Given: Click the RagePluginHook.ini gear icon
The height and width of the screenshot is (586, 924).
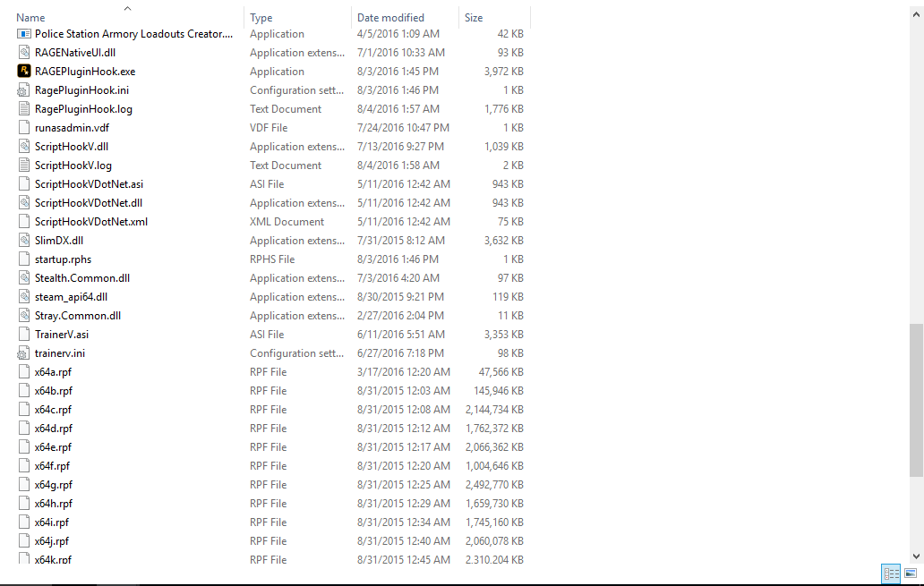Looking at the screenshot, I should click(x=23, y=90).
